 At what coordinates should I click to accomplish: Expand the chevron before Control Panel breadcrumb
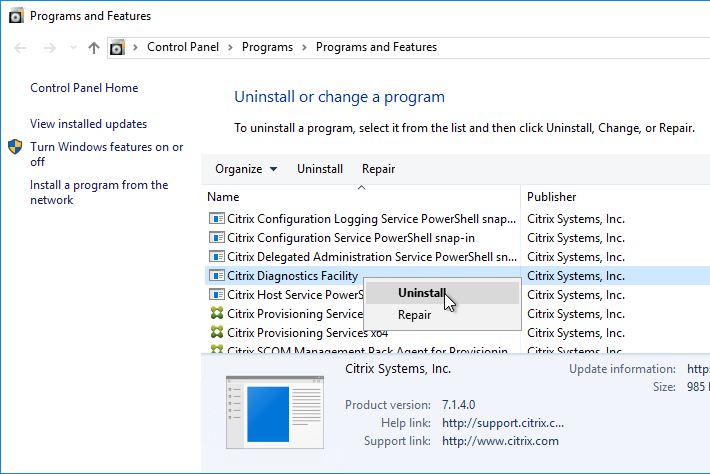point(135,48)
